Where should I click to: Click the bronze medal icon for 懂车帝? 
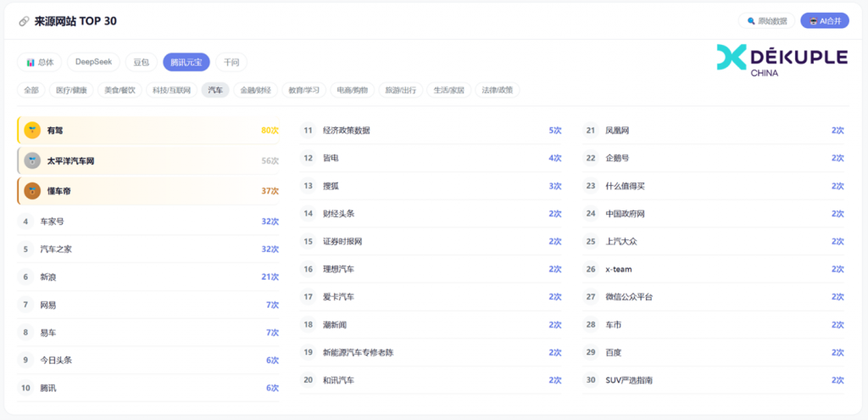pos(33,191)
